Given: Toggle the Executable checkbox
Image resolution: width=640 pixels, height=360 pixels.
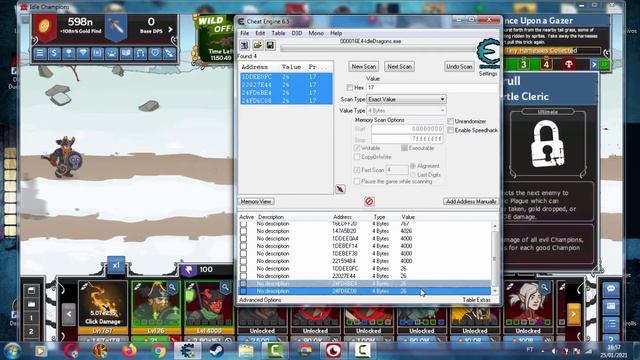Looking at the screenshot, I should 404,148.
